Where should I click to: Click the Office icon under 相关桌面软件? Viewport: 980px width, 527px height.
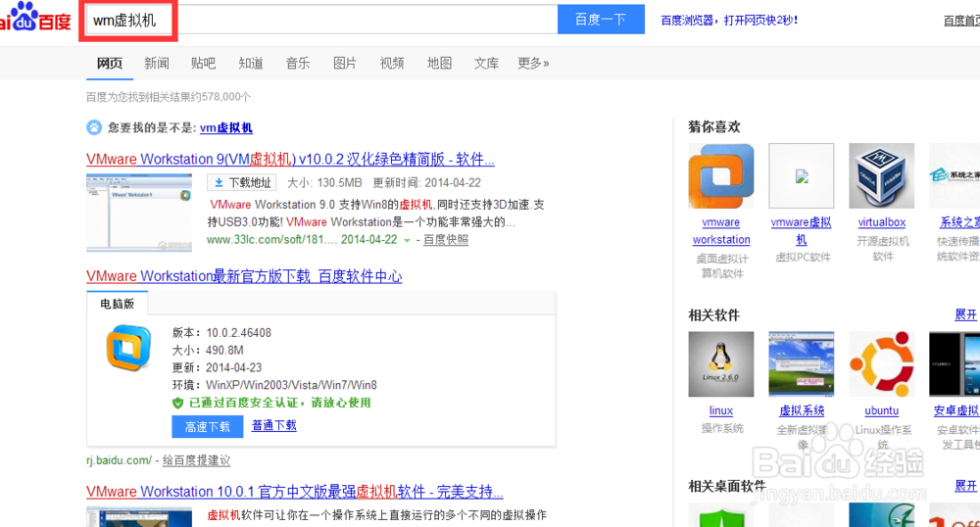(955, 515)
